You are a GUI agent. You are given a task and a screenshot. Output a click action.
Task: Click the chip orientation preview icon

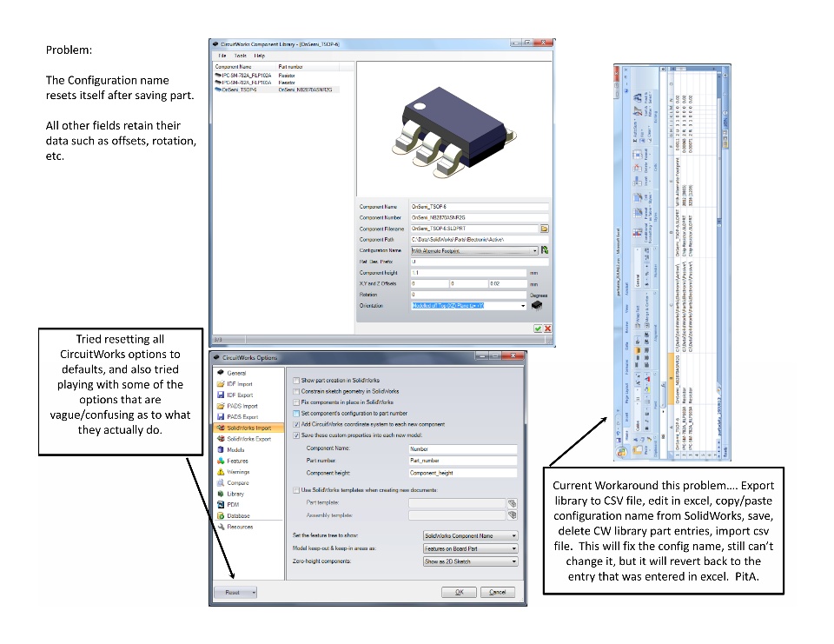[x=537, y=306]
